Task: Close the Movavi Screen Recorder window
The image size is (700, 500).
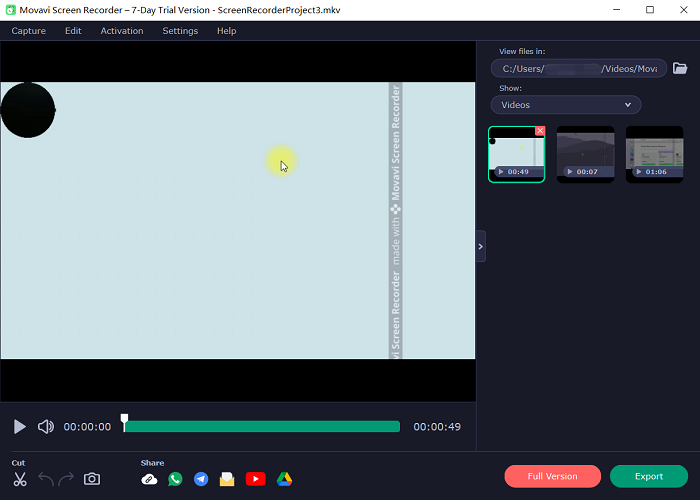Action: (683, 10)
